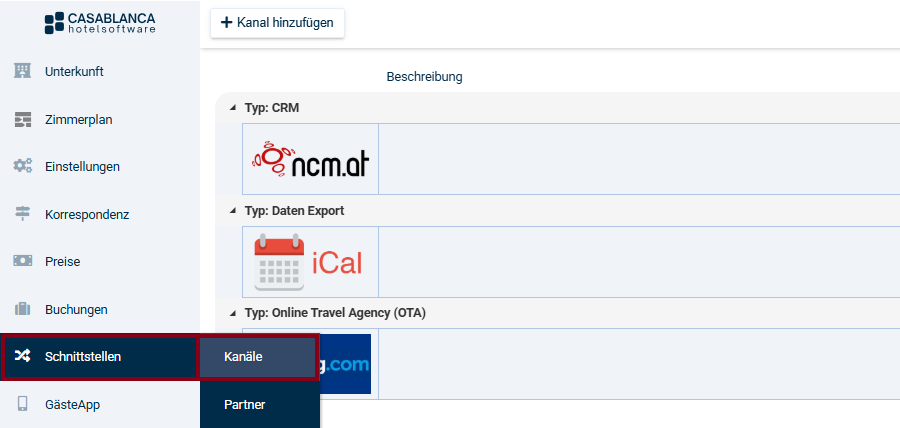Open Kanäle submenu item

pyautogui.click(x=259, y=357)
